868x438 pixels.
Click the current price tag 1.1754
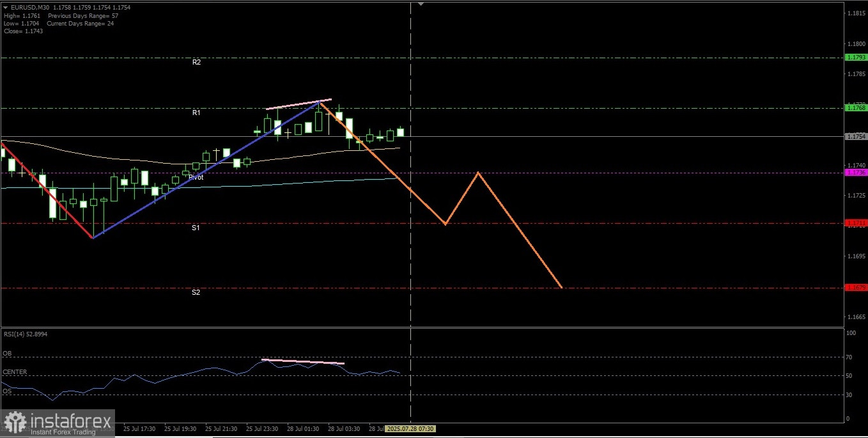(x=855, y=136)
